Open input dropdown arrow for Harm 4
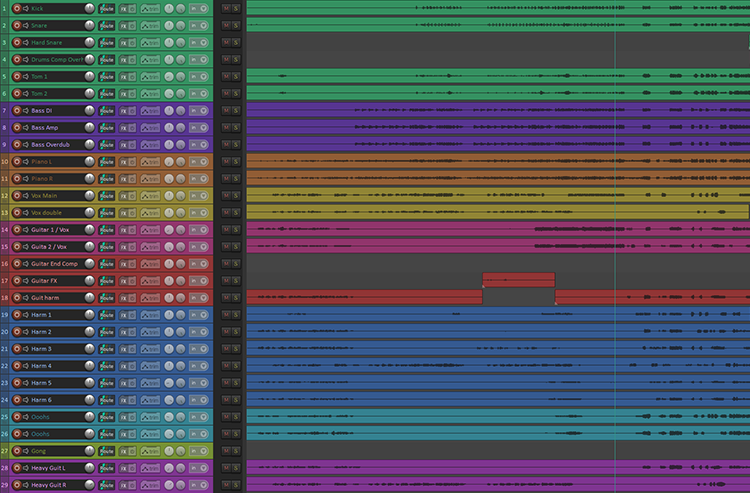750x493 pixels. (x=204, y=366)
